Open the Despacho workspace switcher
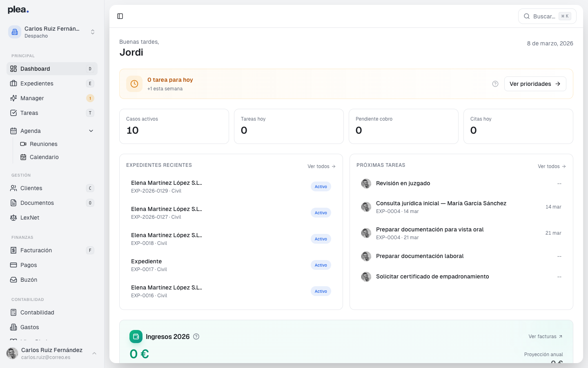Image resolution: width=588 pixels, height=368 pixels. (52, 32)
